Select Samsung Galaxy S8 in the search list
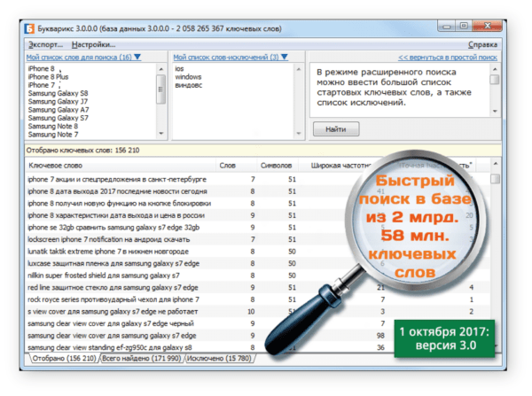 [58, 93]
